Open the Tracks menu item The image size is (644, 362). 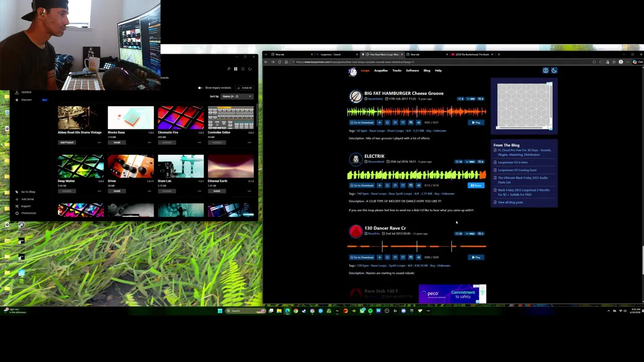397,70
